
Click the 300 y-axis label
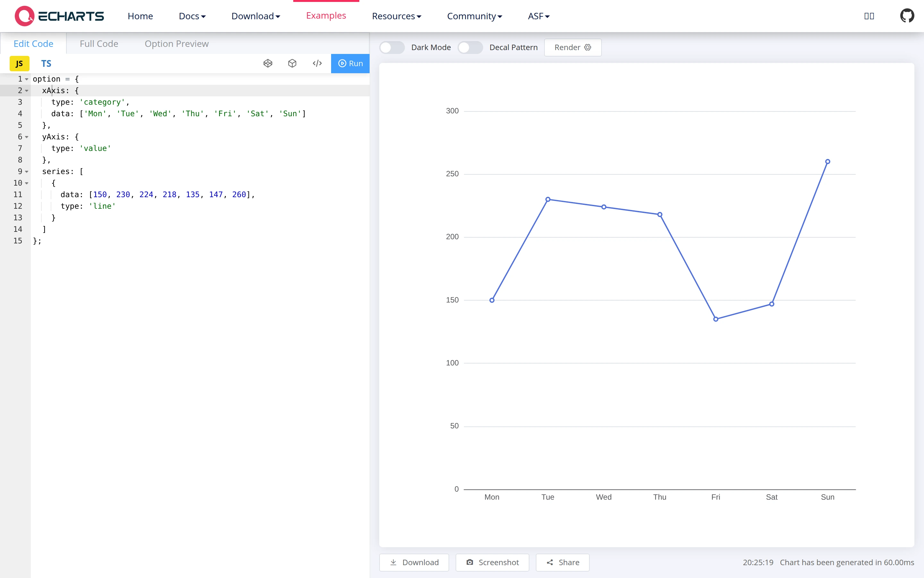[452, 111]
